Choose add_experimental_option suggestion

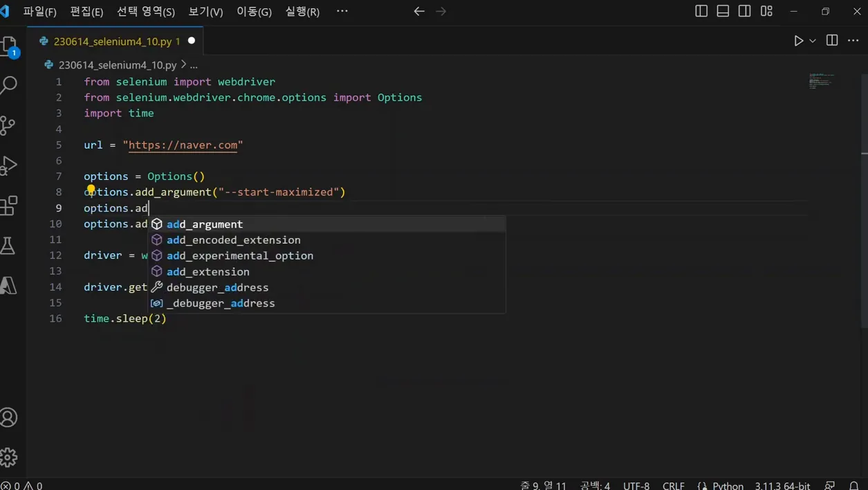pyautogui.click(x=327, y=256)
